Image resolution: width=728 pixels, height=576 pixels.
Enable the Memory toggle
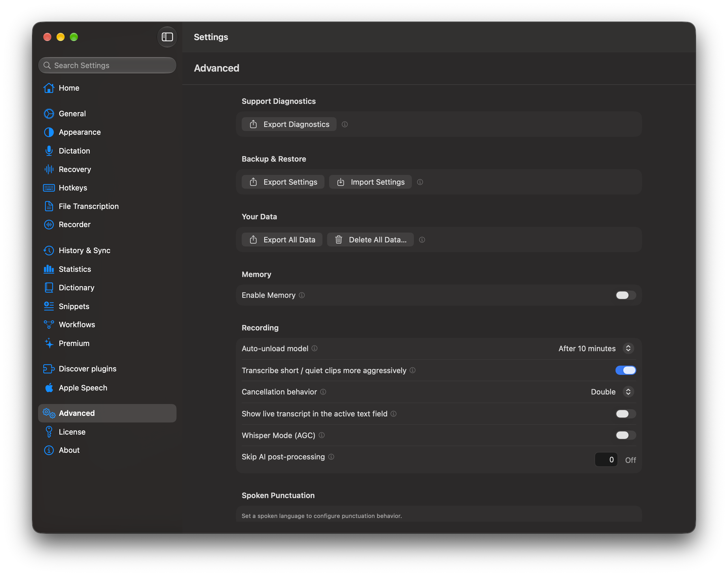pyautogui.click(x=626, y=295)
